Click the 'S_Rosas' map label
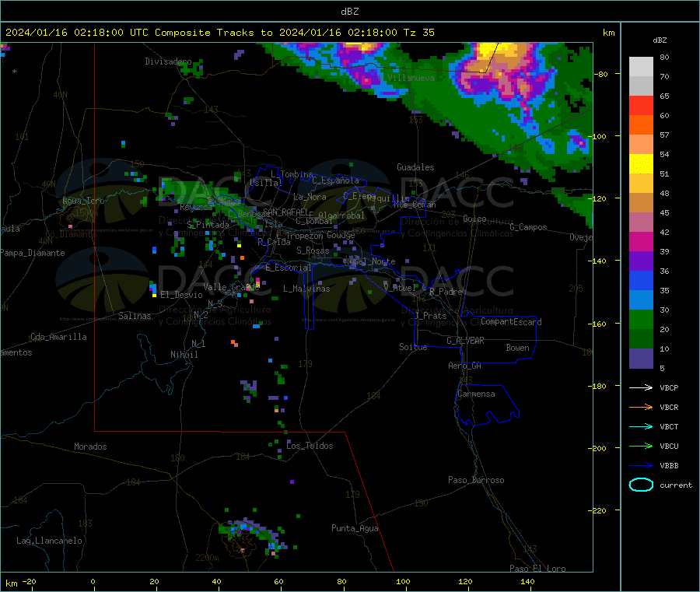Screen dimensions: 700x592 click(x=313, y=251)
